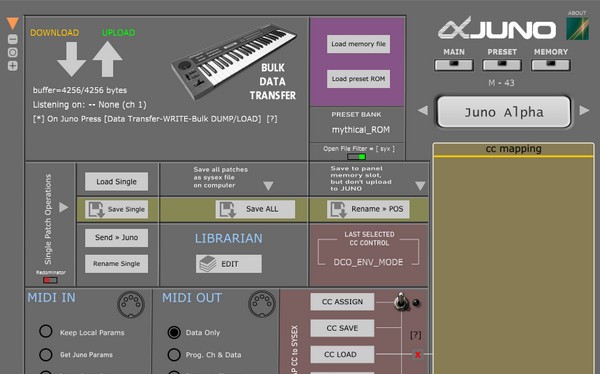Click the alpha JUNO logo

(x=497, y=28)
